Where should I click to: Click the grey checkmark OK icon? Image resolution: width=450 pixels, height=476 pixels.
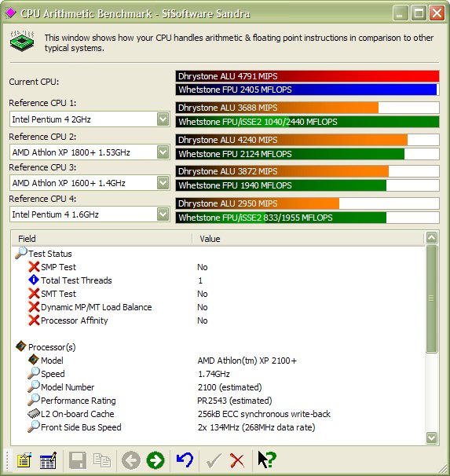[214, 460]
